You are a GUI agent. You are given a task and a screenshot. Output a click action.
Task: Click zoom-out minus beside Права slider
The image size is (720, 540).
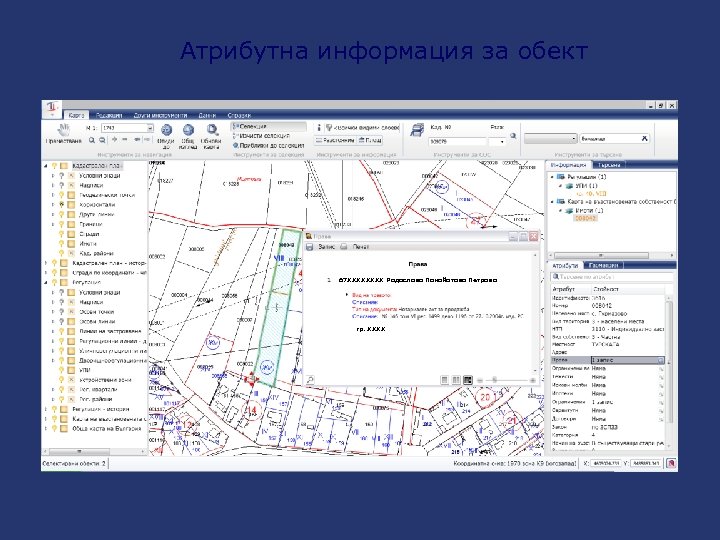tap(480, 380)
